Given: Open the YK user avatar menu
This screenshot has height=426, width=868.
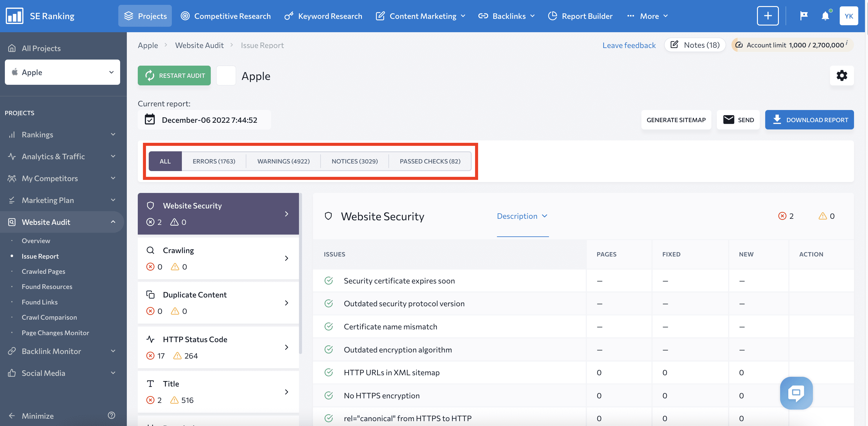Looking at the screenshot, I should coord(849,16).
